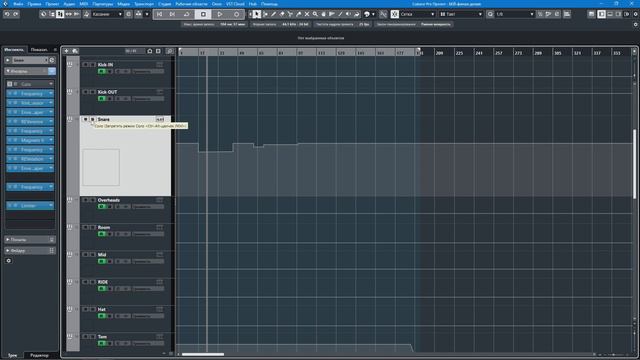Open the Касание automation mode dropdown

(107, 14)
